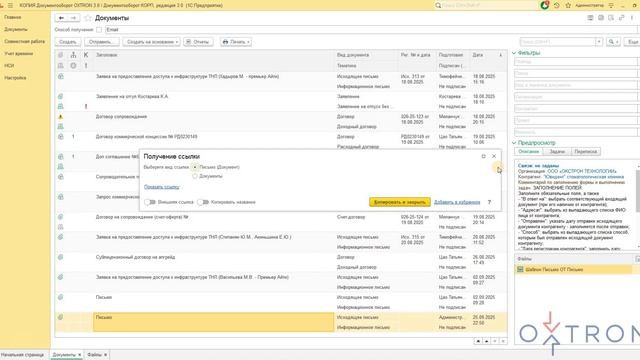This screenshot has width=640, height=360.
Task: Click the Email input field
Action: pos(372,30)
